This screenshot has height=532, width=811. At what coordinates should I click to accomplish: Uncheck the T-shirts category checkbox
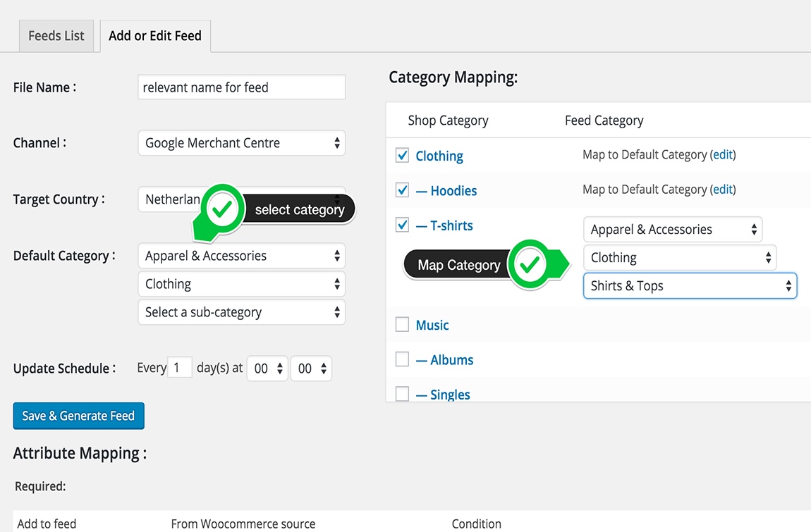(403, 224)
